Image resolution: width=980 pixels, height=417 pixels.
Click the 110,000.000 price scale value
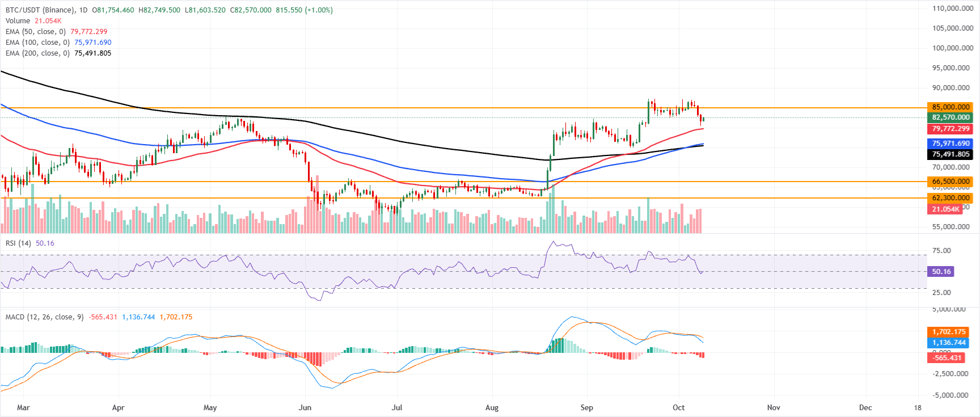point(953,9)
